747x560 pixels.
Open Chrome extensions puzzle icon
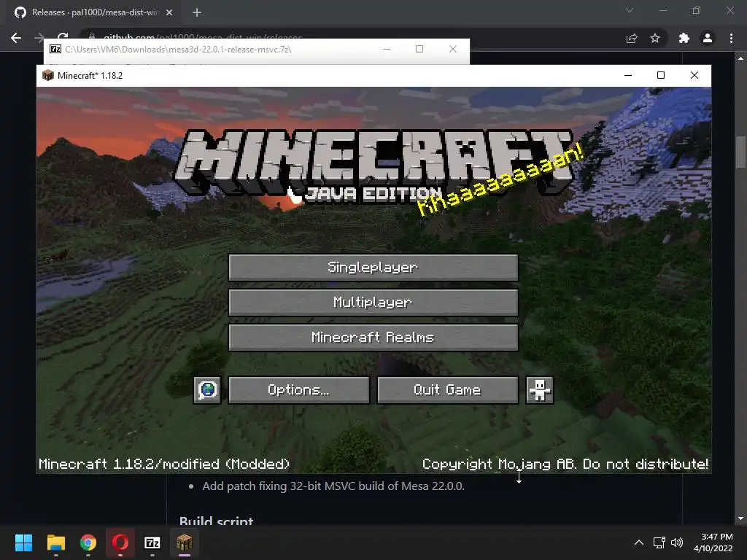pyautogui.click(x=684, y=38)
